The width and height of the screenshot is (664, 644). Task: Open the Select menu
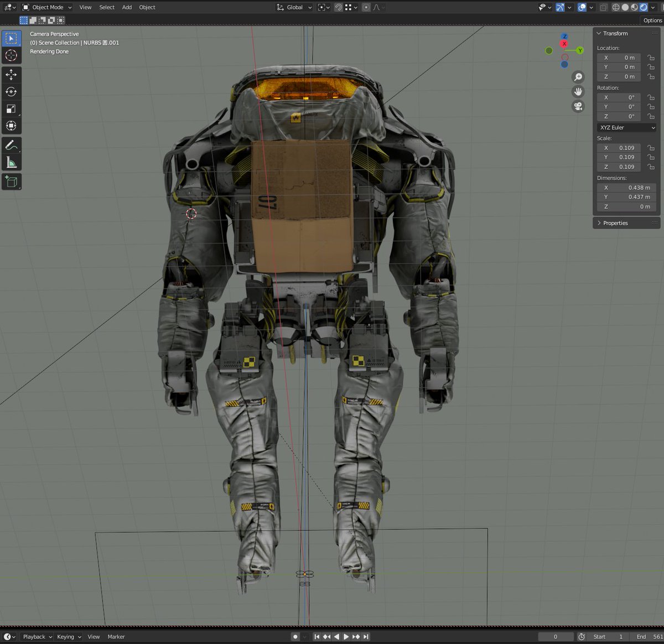[107, 7]
